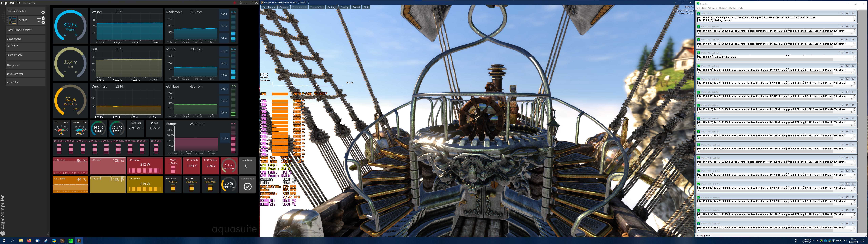The width and height of the screenshot is (868, 244).
Task: Open QUADRO overview page settings gear
Action: tap(43, 23)
